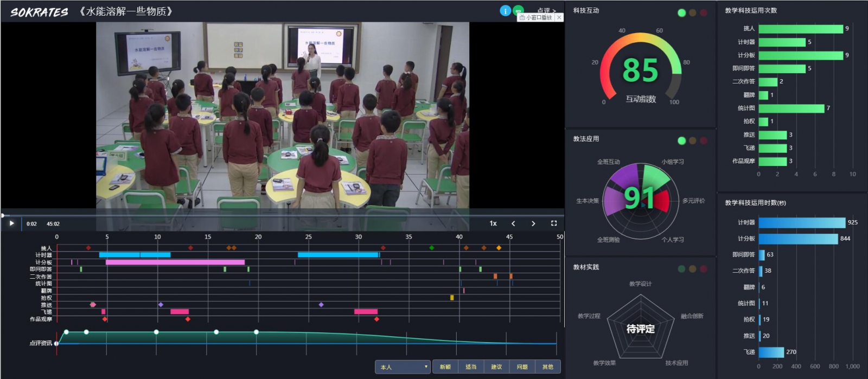Select the yellow light in 教法应用
868x379 pixels.
(x=693, y=141)
